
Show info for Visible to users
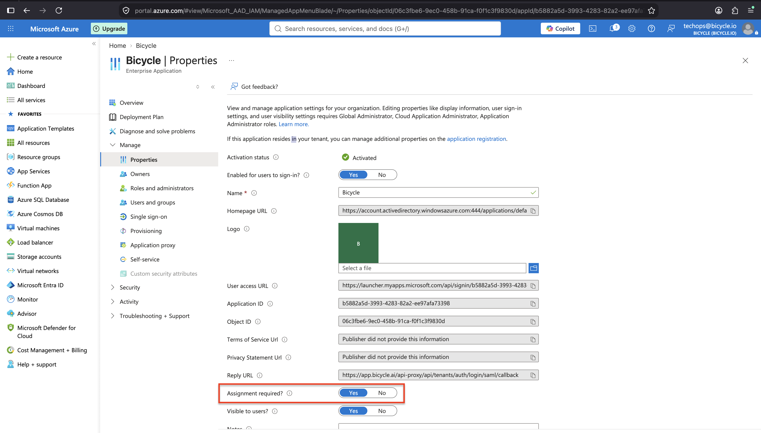[275, 411]
